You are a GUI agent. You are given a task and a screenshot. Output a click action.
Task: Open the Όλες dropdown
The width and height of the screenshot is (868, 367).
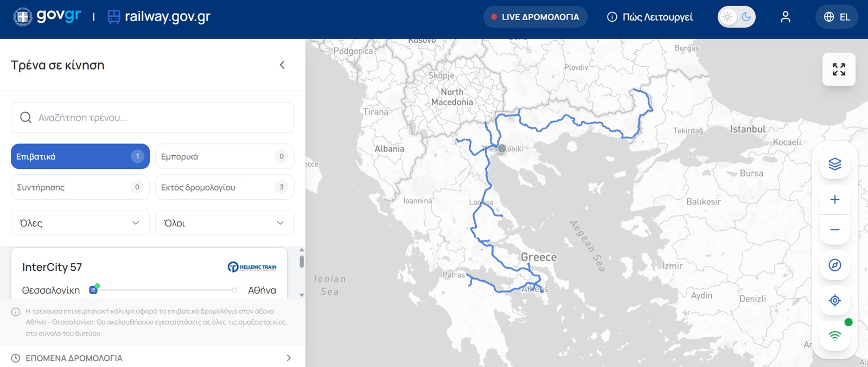pyautogui.click(x=80, y=223)
